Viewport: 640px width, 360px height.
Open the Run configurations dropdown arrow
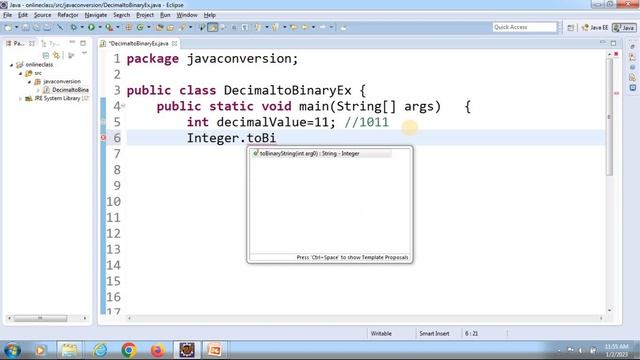tap(100, 27)
